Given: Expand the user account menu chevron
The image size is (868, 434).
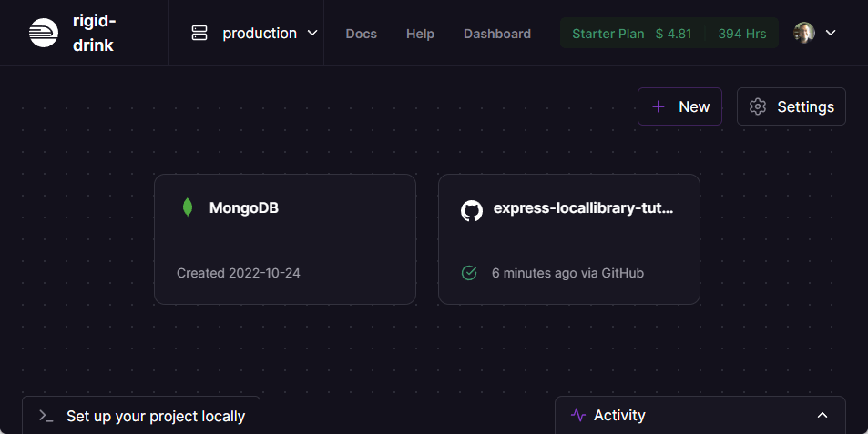Looking at the screenshot, I should point(831,33).
